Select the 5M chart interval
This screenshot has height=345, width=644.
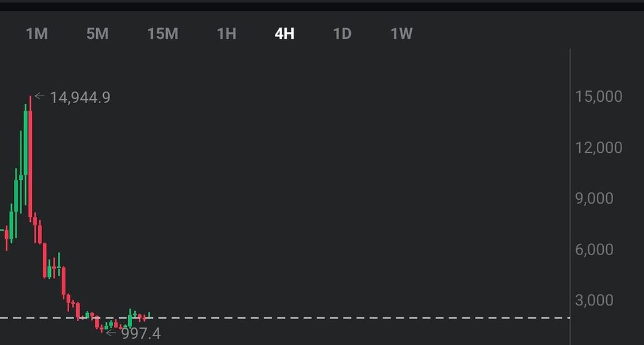click(x=97, y=34)
